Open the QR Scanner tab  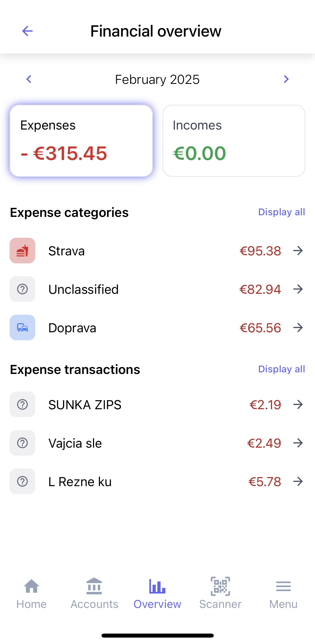[220, 593]
